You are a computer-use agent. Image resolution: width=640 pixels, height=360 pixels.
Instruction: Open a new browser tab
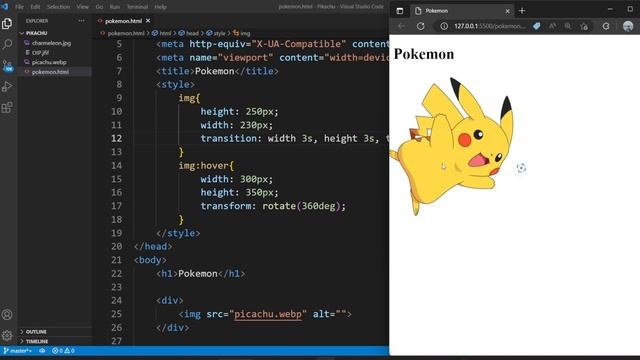coord(522,11)
